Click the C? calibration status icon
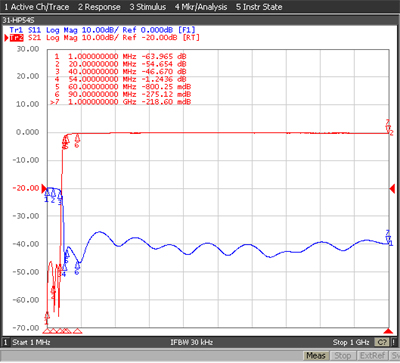The image size is (400, 363). click(x=382, y=342)
